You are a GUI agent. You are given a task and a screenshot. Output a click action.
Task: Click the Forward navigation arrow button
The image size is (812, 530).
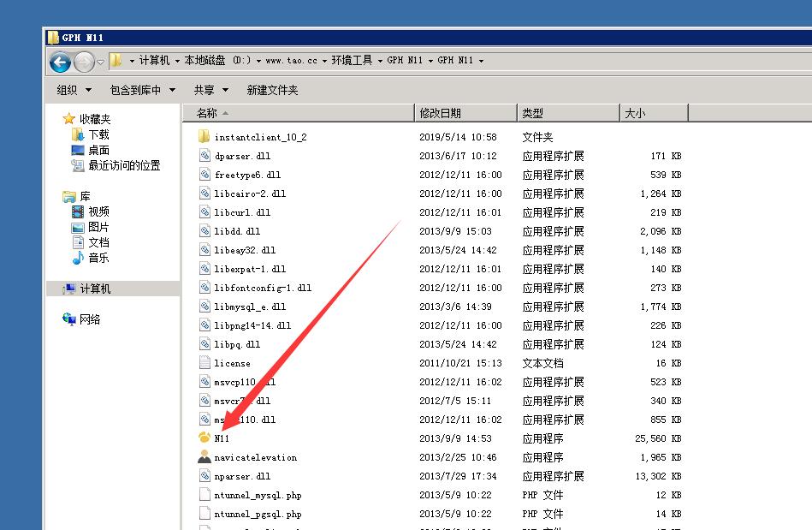coord(84,61)
